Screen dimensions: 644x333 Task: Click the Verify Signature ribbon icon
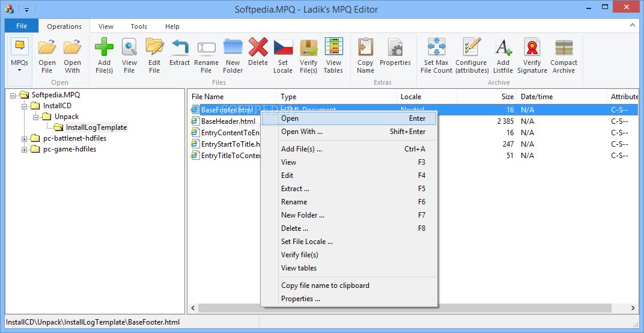pos(532,46)
